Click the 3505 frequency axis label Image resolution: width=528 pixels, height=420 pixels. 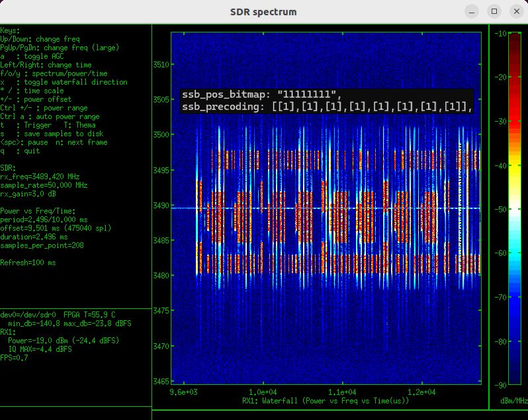[161, 99]
